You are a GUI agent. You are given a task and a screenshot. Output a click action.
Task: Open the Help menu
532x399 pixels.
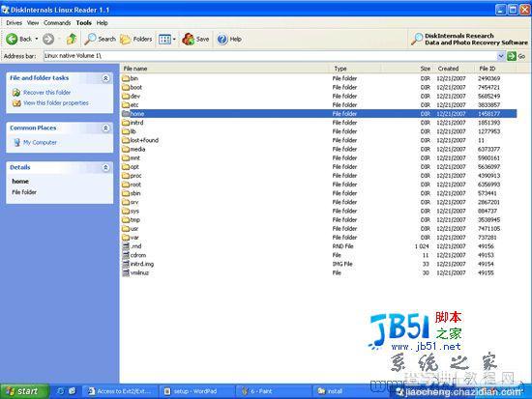coord(103,23)
